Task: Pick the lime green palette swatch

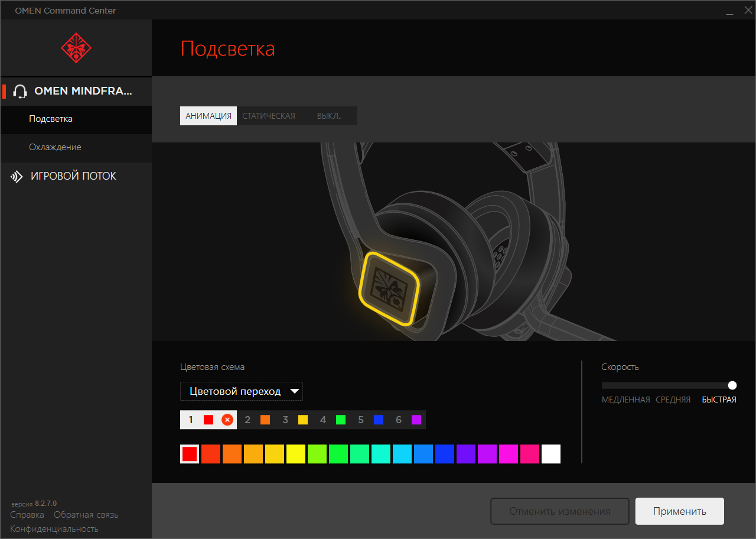Action: (317, 454)
